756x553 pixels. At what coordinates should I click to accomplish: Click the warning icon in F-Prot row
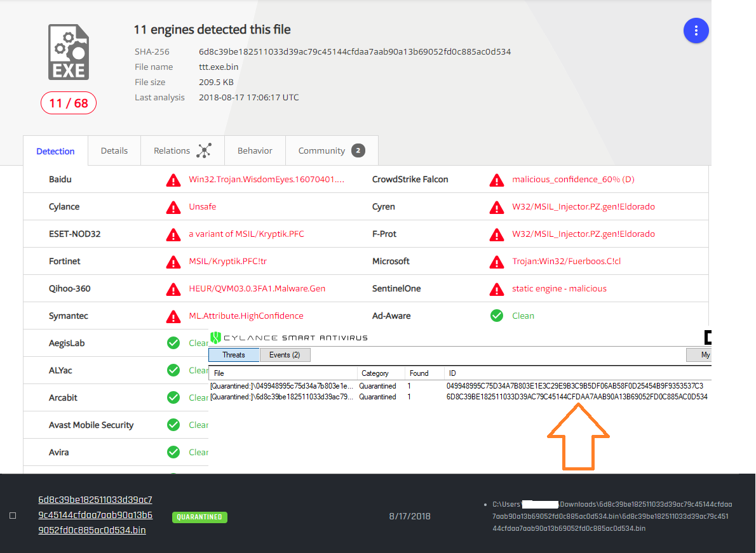click(x=497, y=235)
